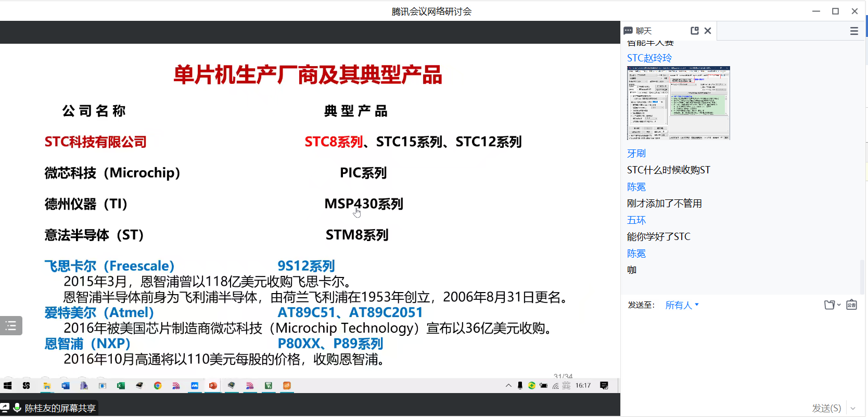The height and width of the screenshot is (417, 868).
Task: Open the outline list icon on the slide's left edge
Action: 11,326
